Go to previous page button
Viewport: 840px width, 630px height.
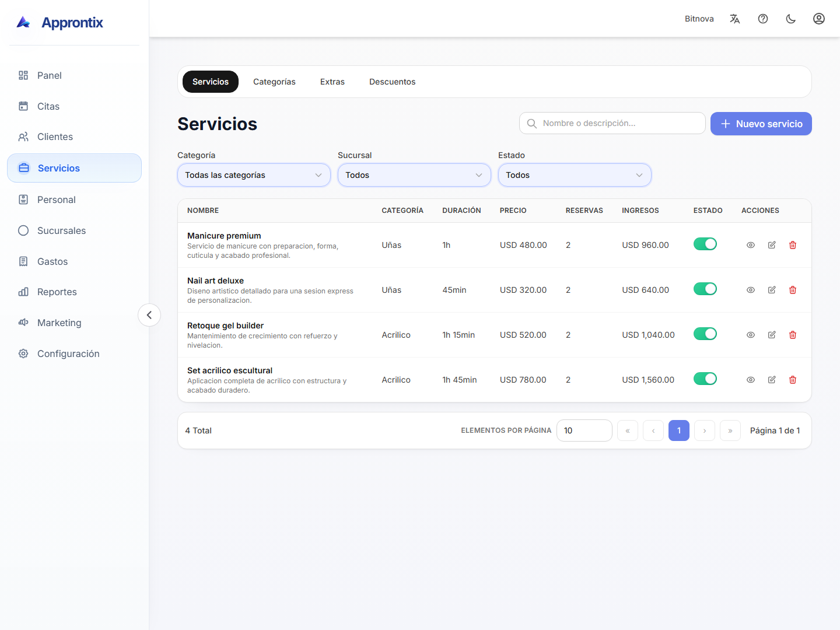click(653, 430)
